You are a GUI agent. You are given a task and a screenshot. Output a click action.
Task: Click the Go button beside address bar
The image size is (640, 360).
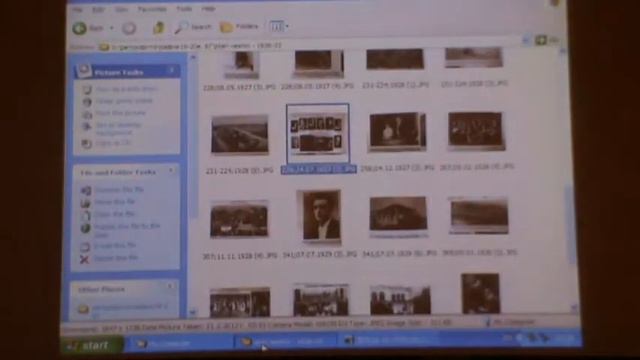(x=547, y=40)
